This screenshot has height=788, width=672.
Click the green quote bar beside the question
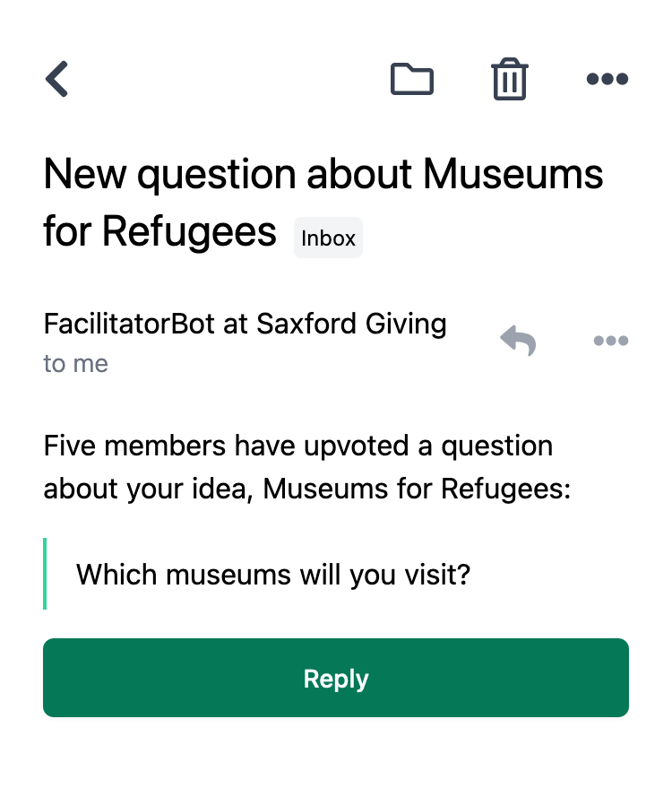coord(45,574)
